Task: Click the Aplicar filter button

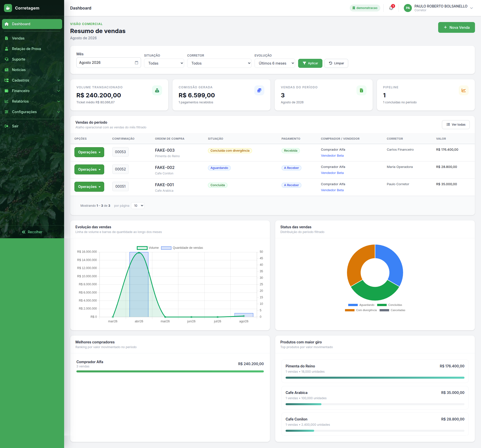Action: tap(310, 63)
